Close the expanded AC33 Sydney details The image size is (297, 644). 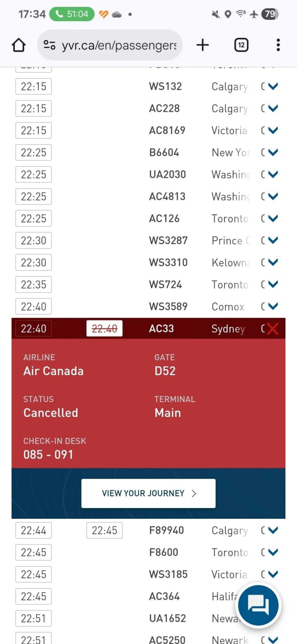(273, 329)
